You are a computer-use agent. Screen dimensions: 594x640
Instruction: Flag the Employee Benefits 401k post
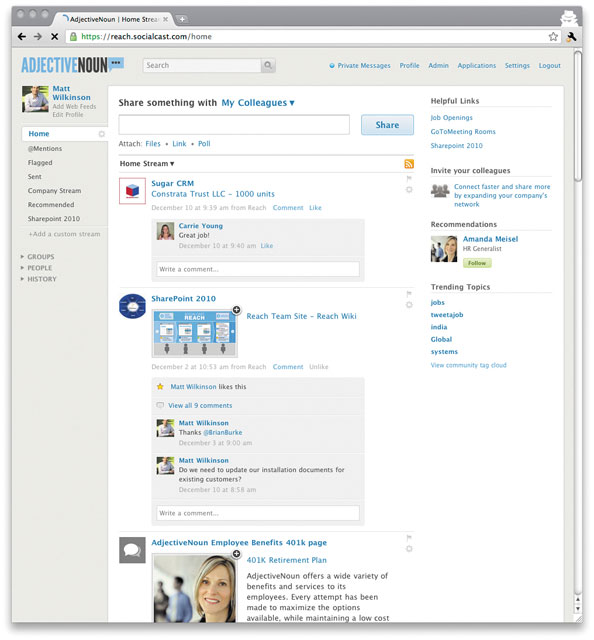(409, 538)
